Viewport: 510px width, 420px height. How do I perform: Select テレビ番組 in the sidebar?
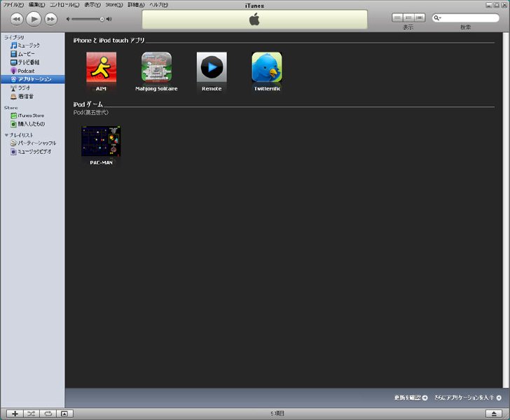pyautogui.click(x=32, y=62)
